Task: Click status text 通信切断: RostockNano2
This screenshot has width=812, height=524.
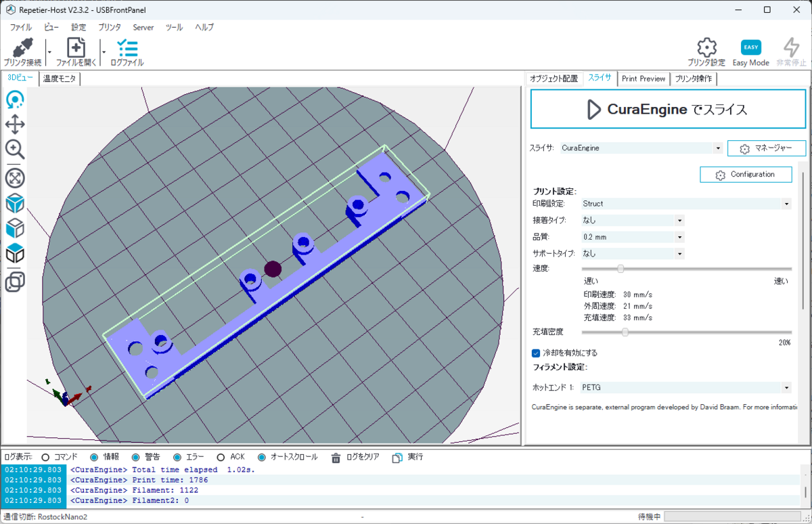Action: [x=45, y=517]
